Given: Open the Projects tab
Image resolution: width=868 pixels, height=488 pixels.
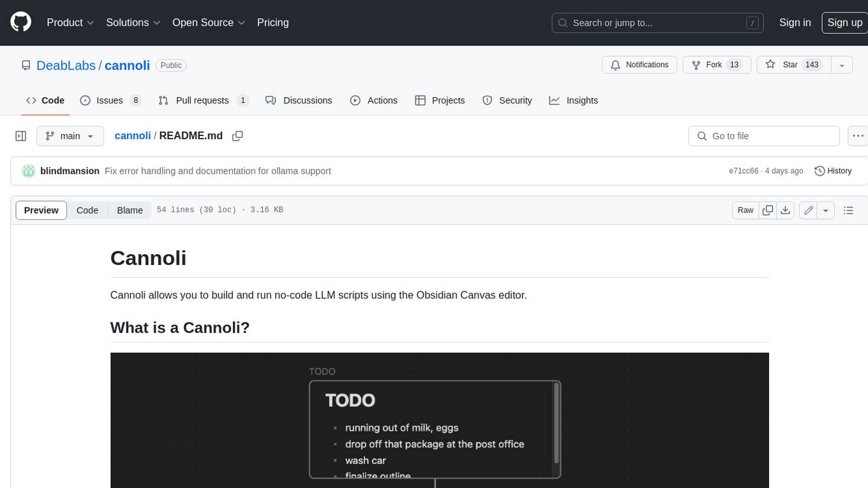Looking at the screenshot, I should point(440,100).
